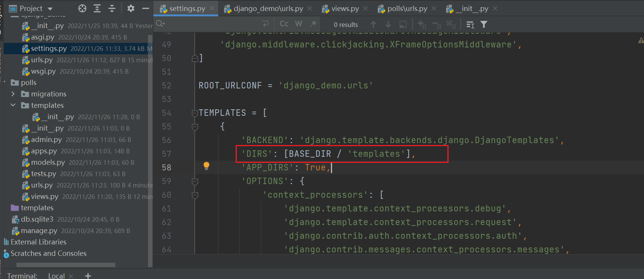644x279 pixels.
Task: Open search results in Find window
Action: pyautogui.click(x=403, y=24)
